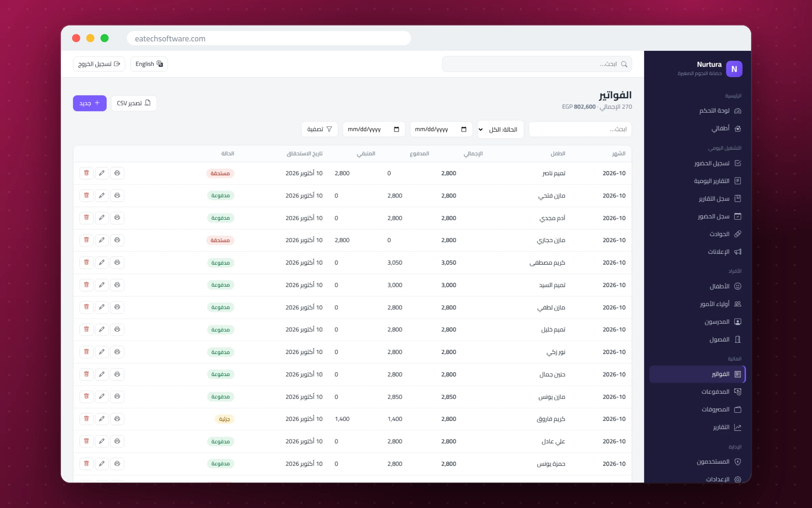
Task: Print the invoice for آدم مجدي
Action: pos(117,218)
